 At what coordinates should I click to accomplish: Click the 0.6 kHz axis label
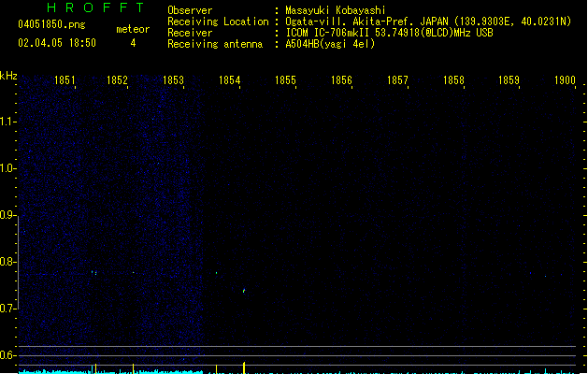tap(7, 355)
